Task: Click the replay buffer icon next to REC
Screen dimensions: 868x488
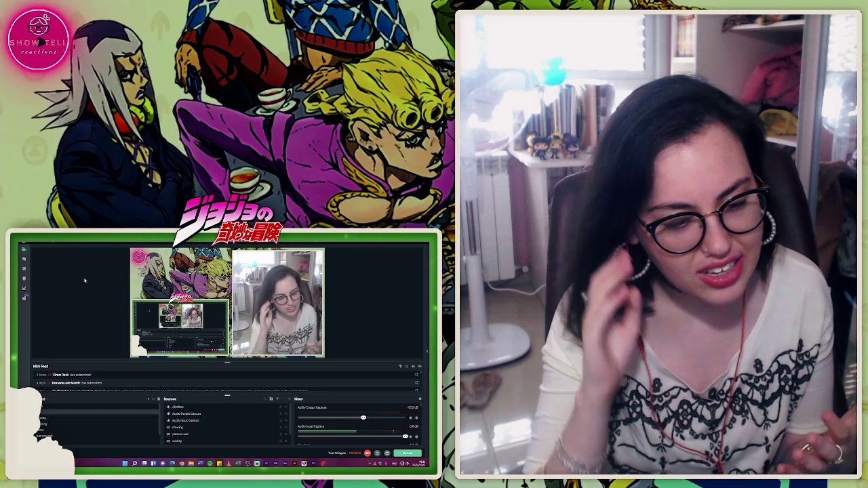Action: coord(377,453)
